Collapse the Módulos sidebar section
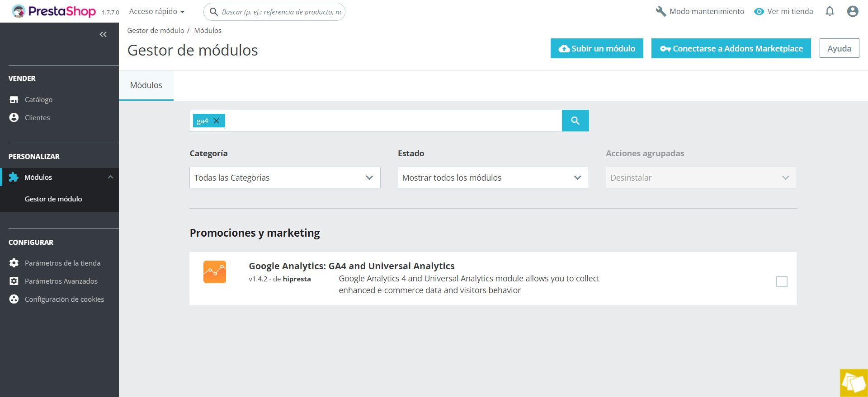This screenshot has height=397, width=868. click(110, 177)
